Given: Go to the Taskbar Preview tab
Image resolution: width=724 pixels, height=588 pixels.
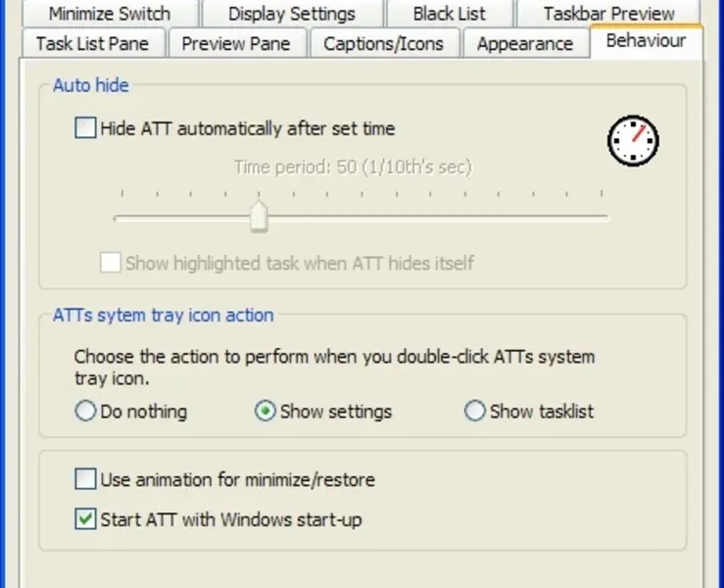Looking at the screenshot, I should [609, 14].
